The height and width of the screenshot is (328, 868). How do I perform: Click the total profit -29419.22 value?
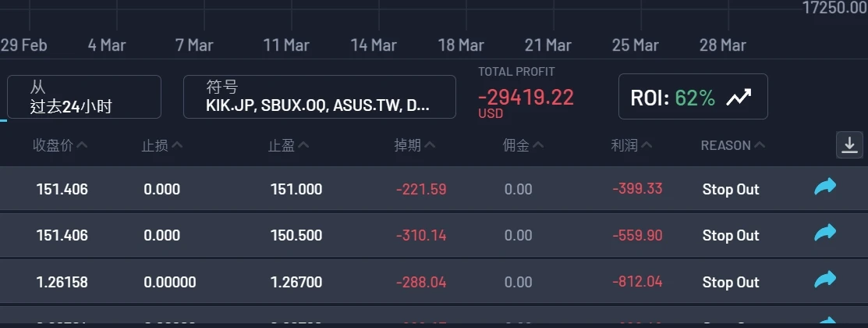(x=526, y=98)
